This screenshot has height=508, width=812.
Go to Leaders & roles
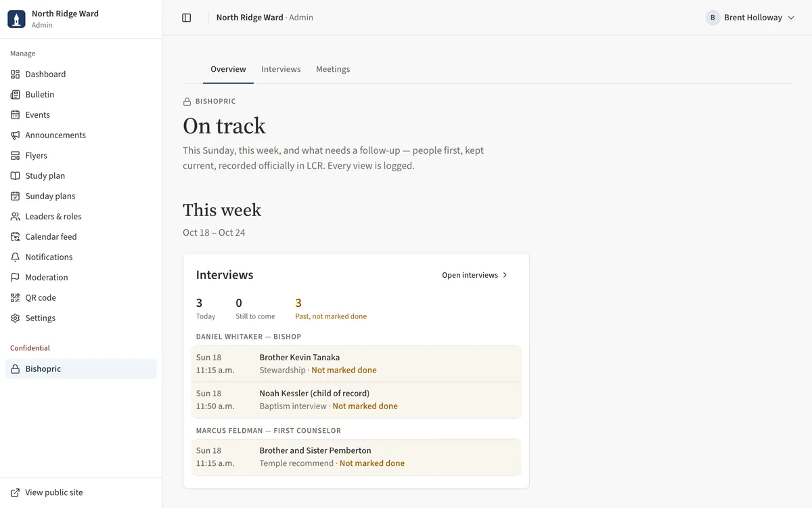pyautogui.click(x=81, y=217)
